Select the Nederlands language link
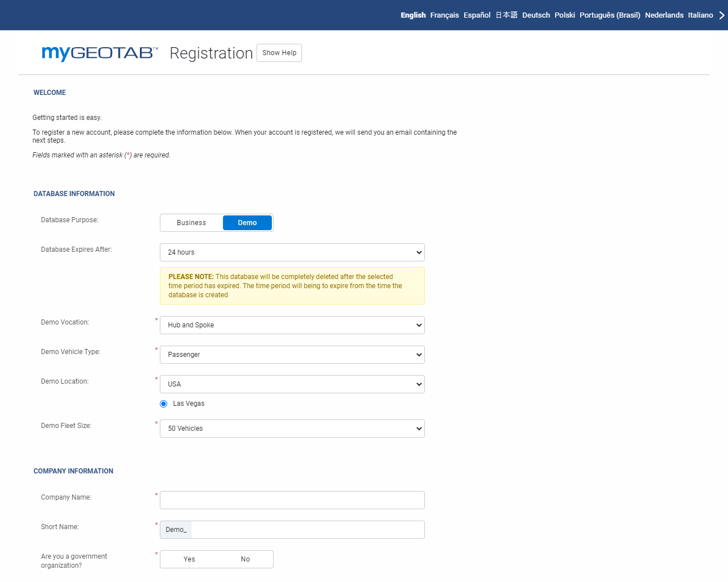 [664, 15]
